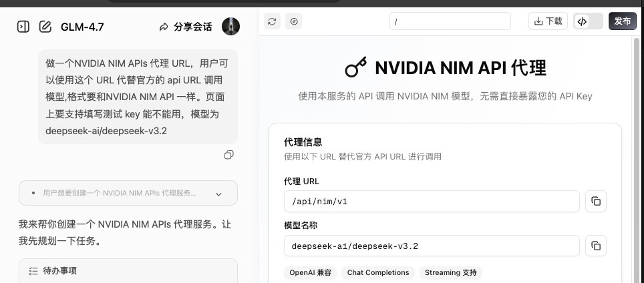Click the 代理 URL field label
This screenshot has width=644, height=283.
301,182
